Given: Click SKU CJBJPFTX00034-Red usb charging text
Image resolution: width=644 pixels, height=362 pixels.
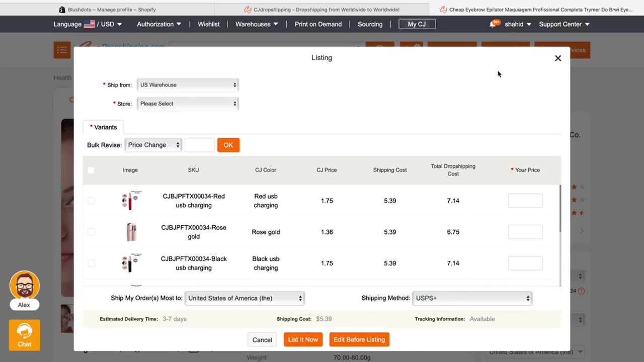Looking at the screenshot, I should coord(194,201).
